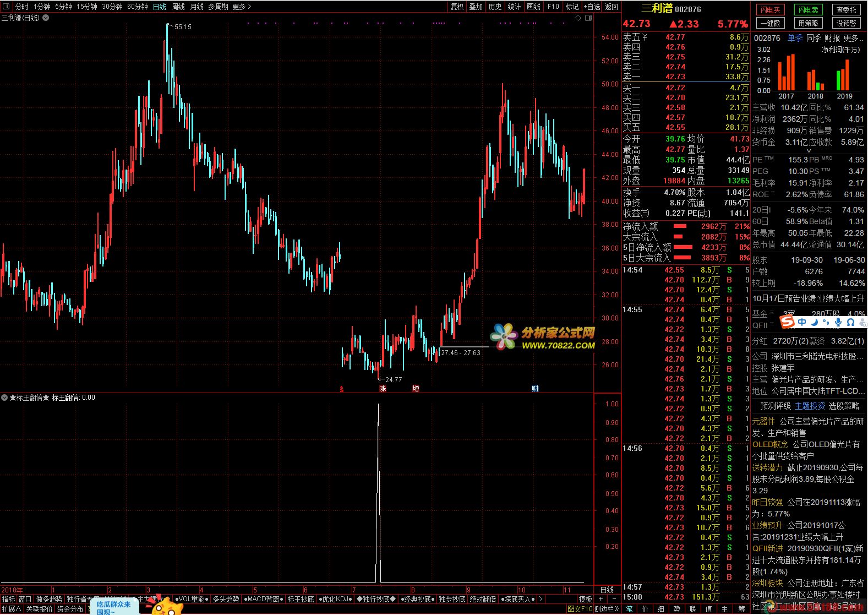Click the Sogou microphone voice input icon
This screenshot has width=868, height=615.
(x=838, y=322)
